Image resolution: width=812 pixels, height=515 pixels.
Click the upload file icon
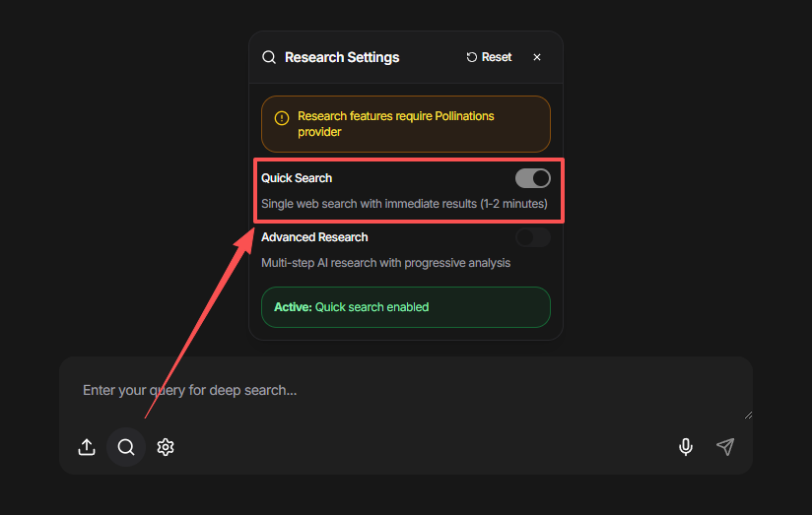coord(87,447)
